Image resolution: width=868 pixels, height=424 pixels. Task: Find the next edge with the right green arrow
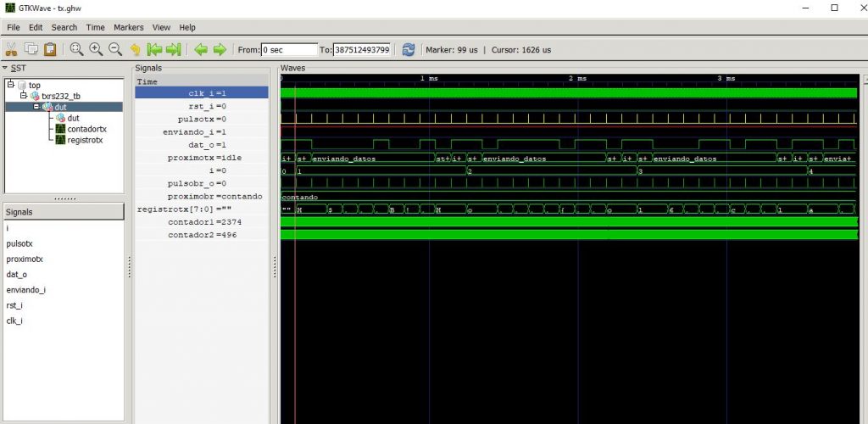coord(220,50)
